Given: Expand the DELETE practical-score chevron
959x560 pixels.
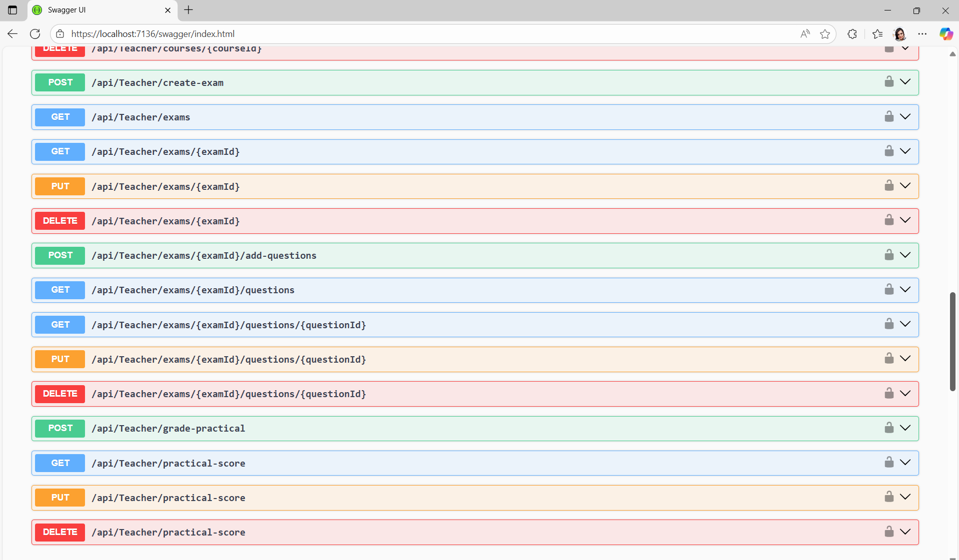Looking at the screenshot, I should tap(905, 532).
